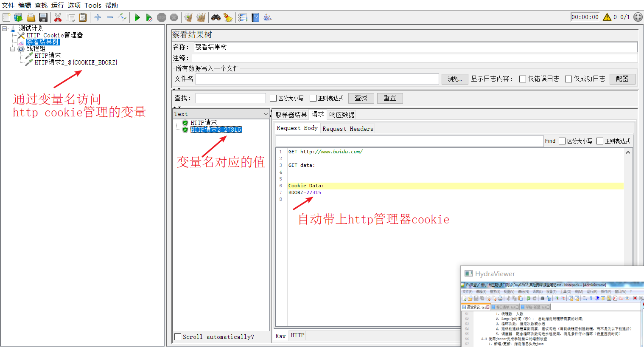This screenshot has height=347, width=644.
Task: Click the 重置 button next to search
Action: [x=389, y=98]
